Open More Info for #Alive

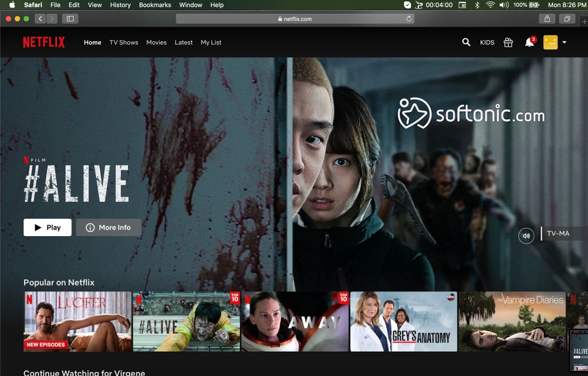point(108,227)
